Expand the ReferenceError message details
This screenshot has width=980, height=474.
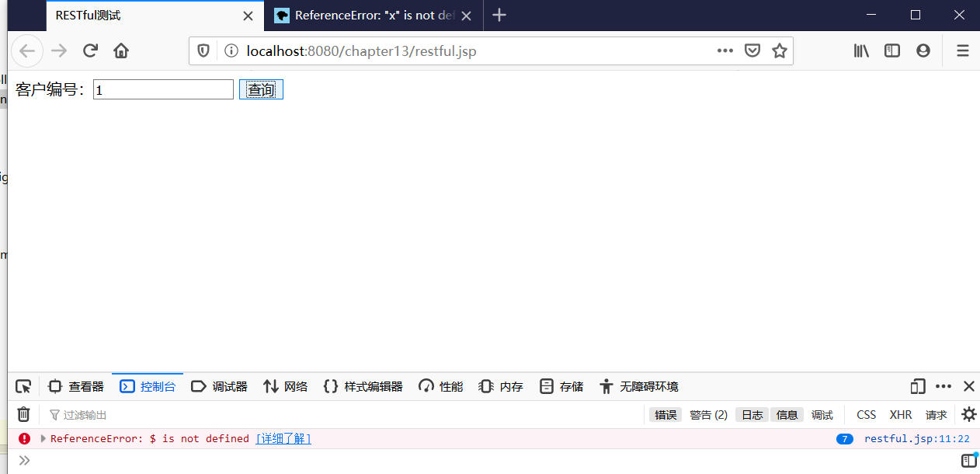point(43,438)
